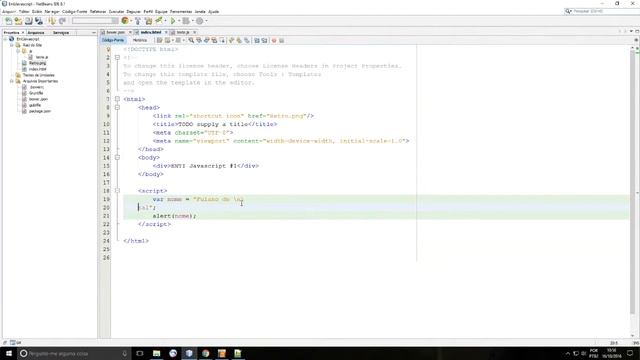Open the Windows Action Center icon

tap(630, 353)
